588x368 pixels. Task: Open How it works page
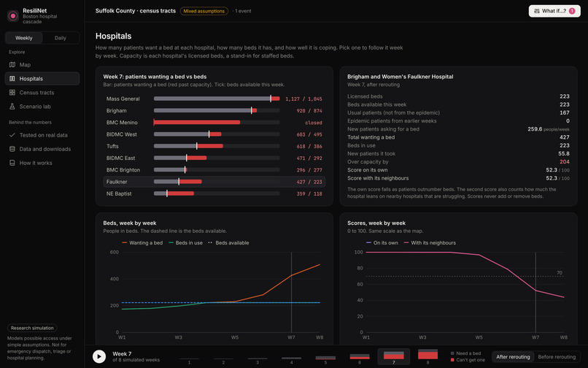(x=42, y=163)
